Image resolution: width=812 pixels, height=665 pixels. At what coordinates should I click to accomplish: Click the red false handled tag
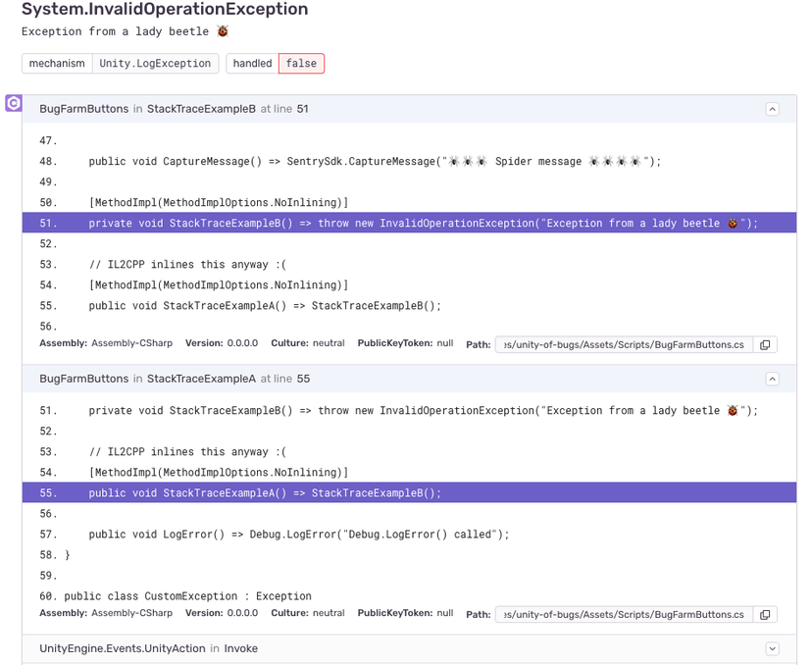(300, 63)
